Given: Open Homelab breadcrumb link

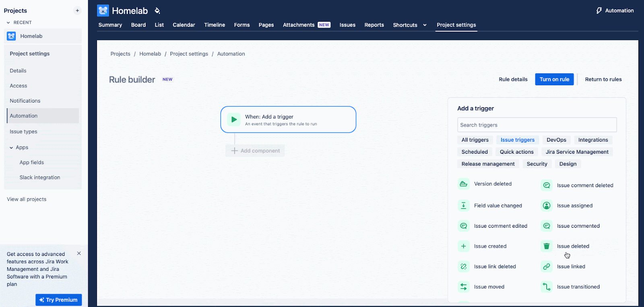Looking at the screenshot, I should coord(150,54).
